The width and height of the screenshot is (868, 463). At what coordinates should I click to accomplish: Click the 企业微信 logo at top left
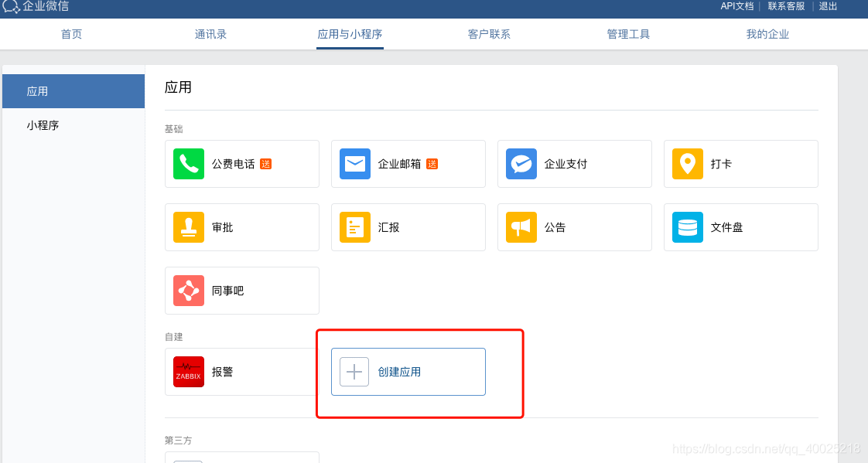point(36,7)
